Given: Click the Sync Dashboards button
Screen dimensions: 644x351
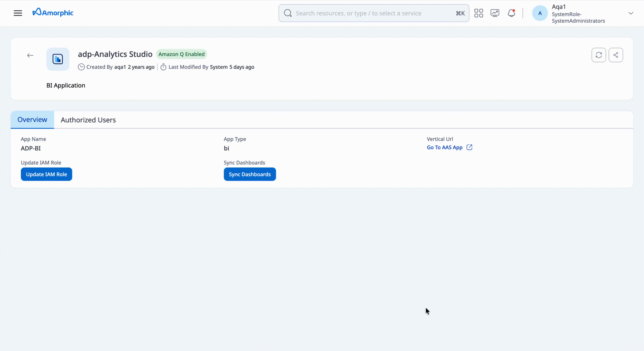Looking at the screenshot, I should click(x=250, y=174).
